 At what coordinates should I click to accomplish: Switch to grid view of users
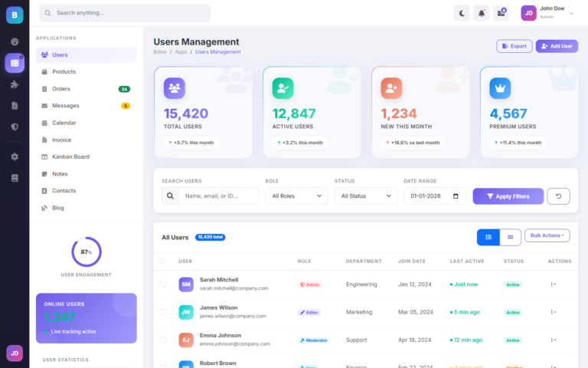pos(510,238)
